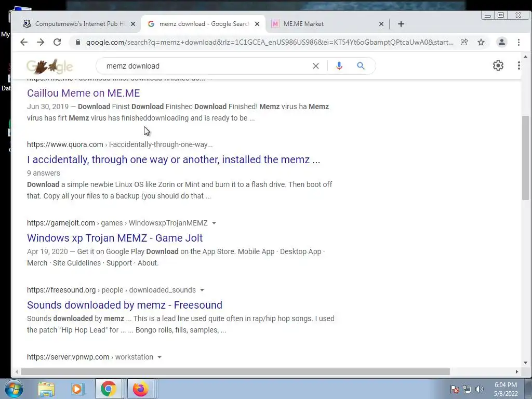Click the '9 answers' text
The width and height of the screenshot is (532, 399).
coord(44,173)
